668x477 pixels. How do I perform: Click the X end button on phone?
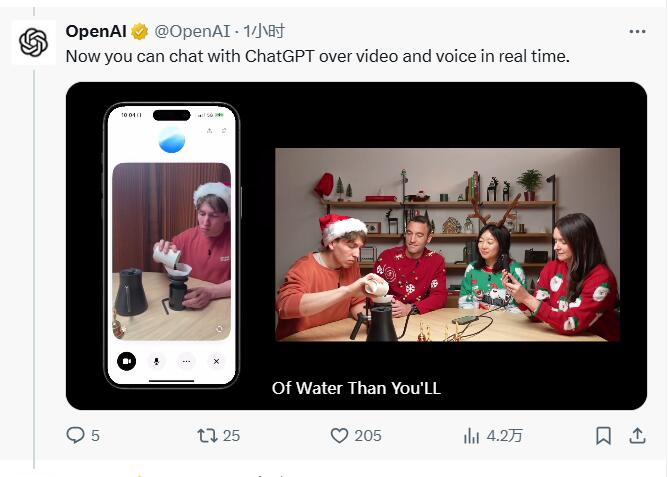coord(216,361)
